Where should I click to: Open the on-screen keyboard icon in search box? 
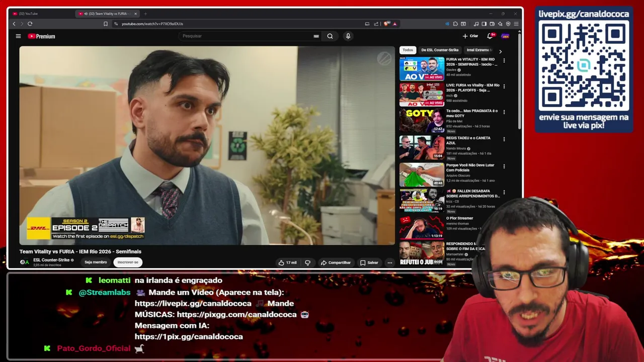point(316,36)
